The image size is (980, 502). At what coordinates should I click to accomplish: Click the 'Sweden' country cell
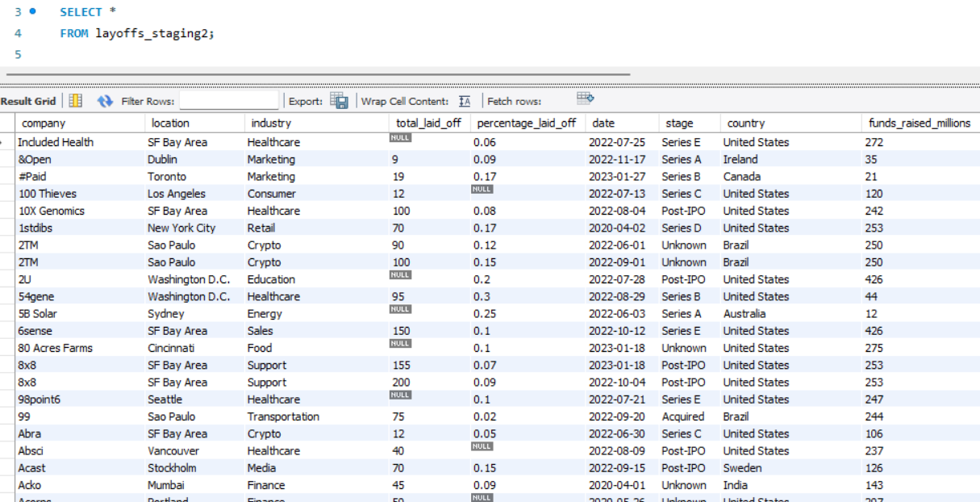tap(791, 468)
